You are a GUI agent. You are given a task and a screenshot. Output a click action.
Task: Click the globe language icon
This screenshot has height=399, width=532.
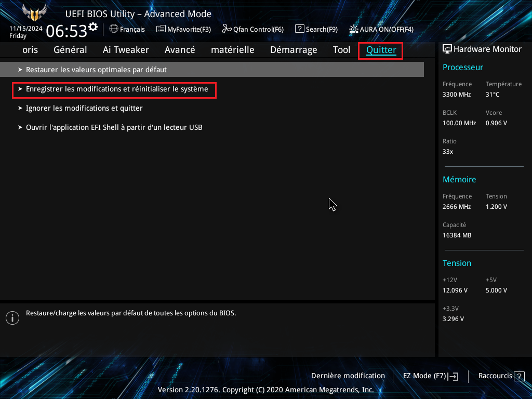pyautogui.click(x=114, y=29)
